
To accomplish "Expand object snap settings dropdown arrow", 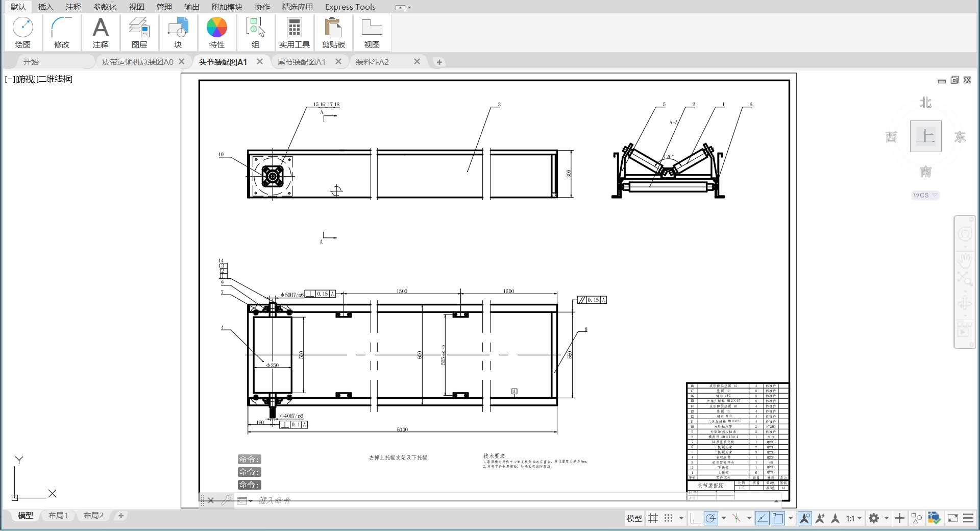I will [x=791, y=518].
